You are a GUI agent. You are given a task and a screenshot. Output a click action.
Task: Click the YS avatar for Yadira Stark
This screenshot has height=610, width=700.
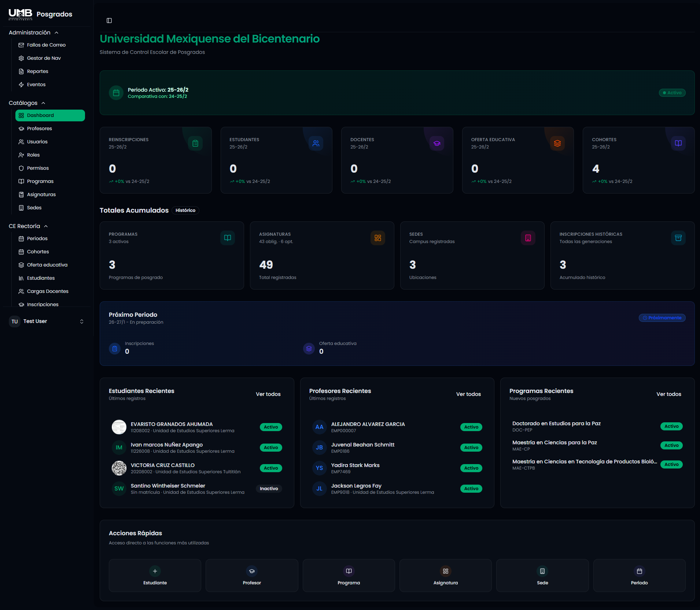[x=320, y=468]
